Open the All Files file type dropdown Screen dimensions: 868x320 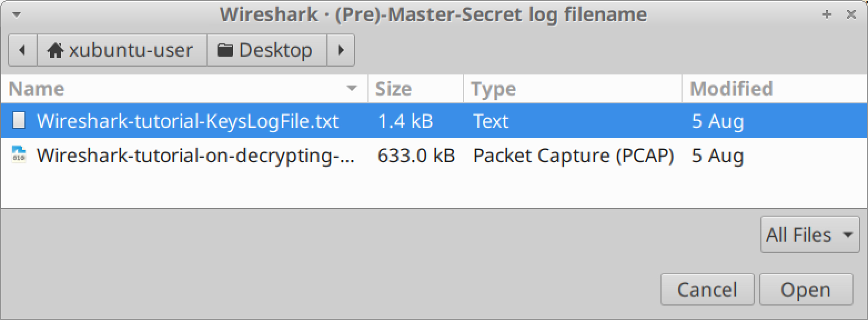[x=809, y=234]
